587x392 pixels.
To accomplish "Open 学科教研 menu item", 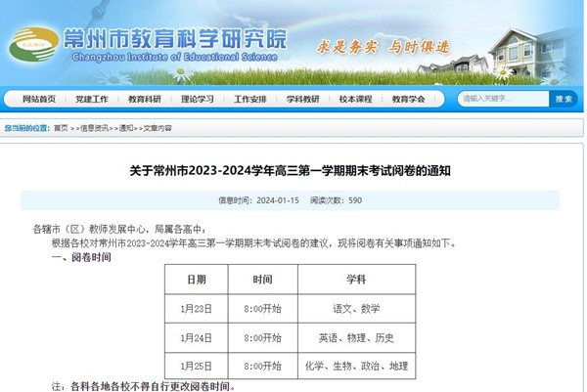I will coord(303,99).
